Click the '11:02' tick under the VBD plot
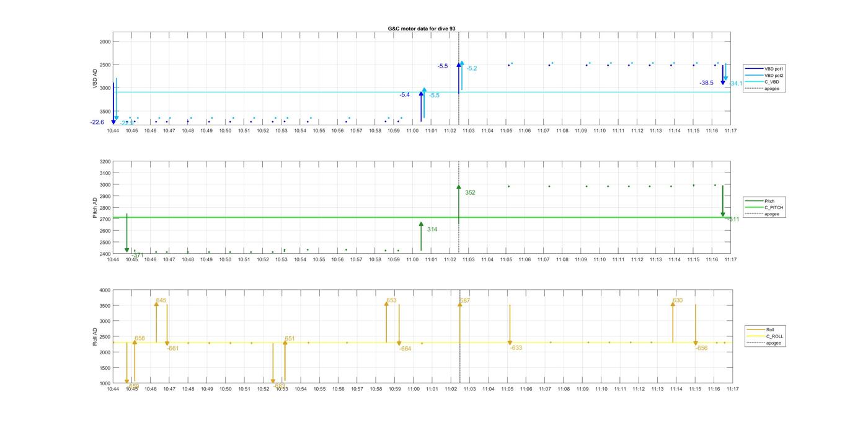 449,131
